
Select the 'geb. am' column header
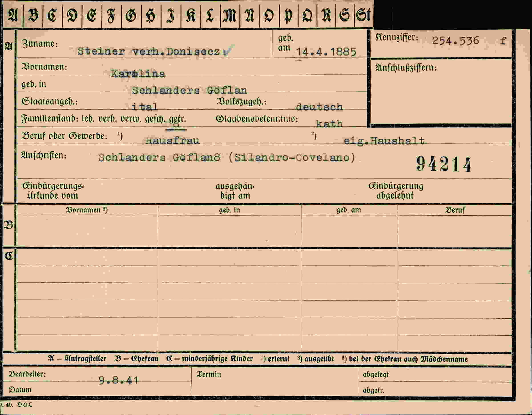(x=349, y=210)
